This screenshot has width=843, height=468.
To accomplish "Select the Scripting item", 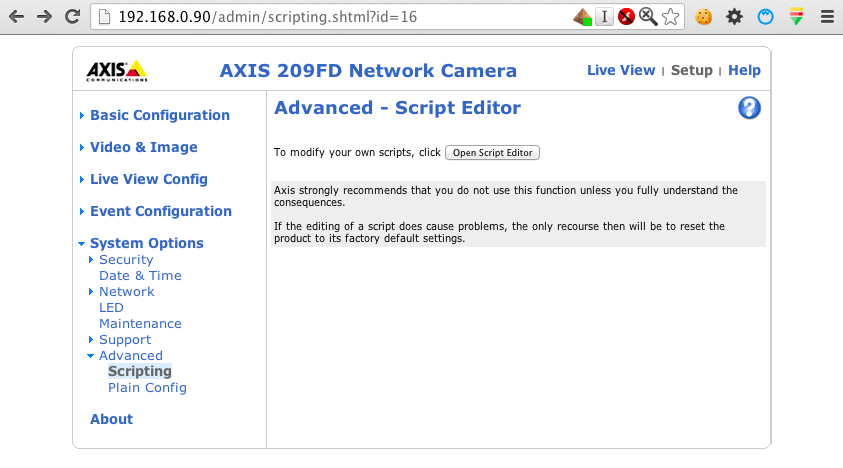I will coord(140,371).
